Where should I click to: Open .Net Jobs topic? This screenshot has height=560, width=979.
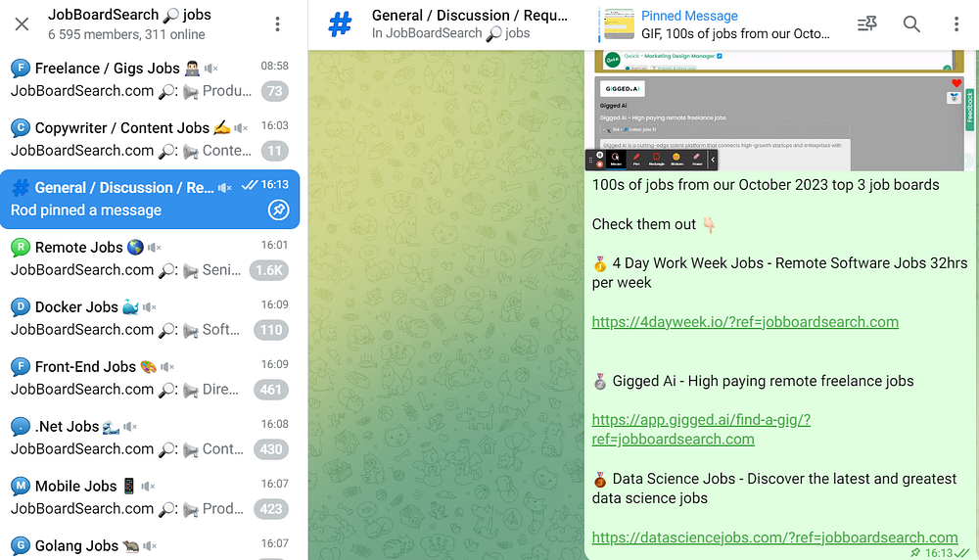tap(150, 438)
